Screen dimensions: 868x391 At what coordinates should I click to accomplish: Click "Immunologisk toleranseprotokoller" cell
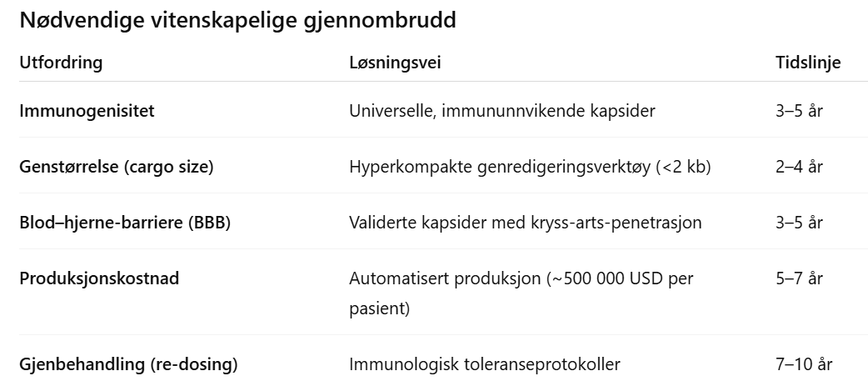[x=485, y=363]
